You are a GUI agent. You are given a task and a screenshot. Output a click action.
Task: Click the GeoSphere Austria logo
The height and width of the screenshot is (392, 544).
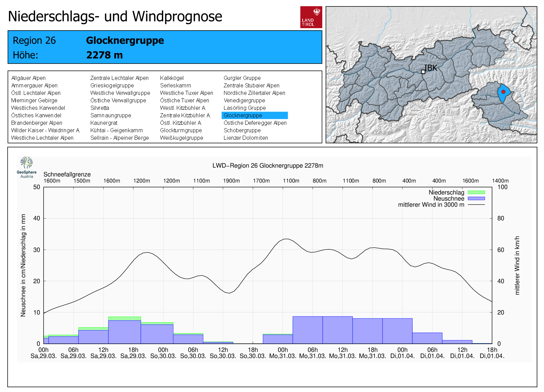coord(27,167)
